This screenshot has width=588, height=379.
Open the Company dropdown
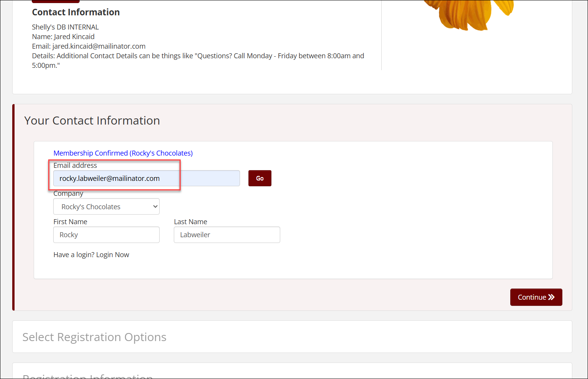coord(106,206)
